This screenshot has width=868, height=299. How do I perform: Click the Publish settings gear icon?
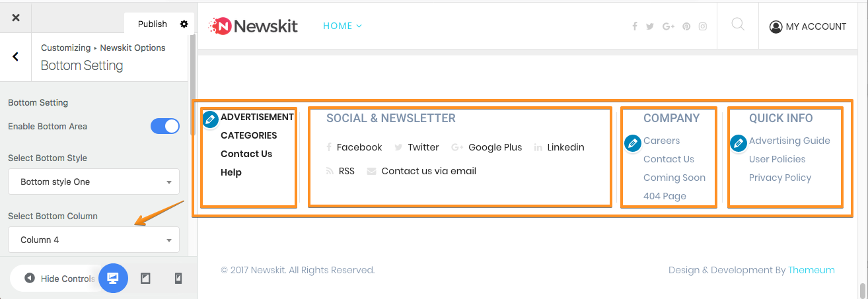pos(184,24)
